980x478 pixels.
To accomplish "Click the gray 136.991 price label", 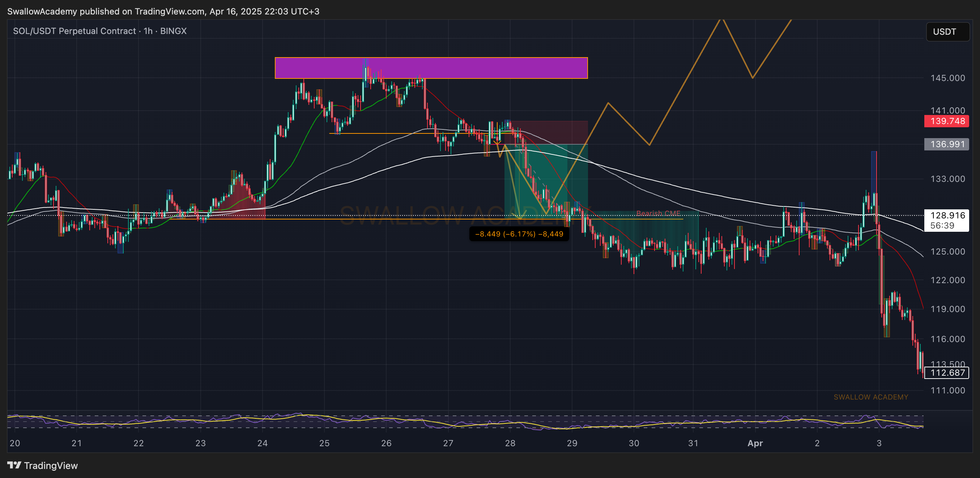I will click(947, 144).
